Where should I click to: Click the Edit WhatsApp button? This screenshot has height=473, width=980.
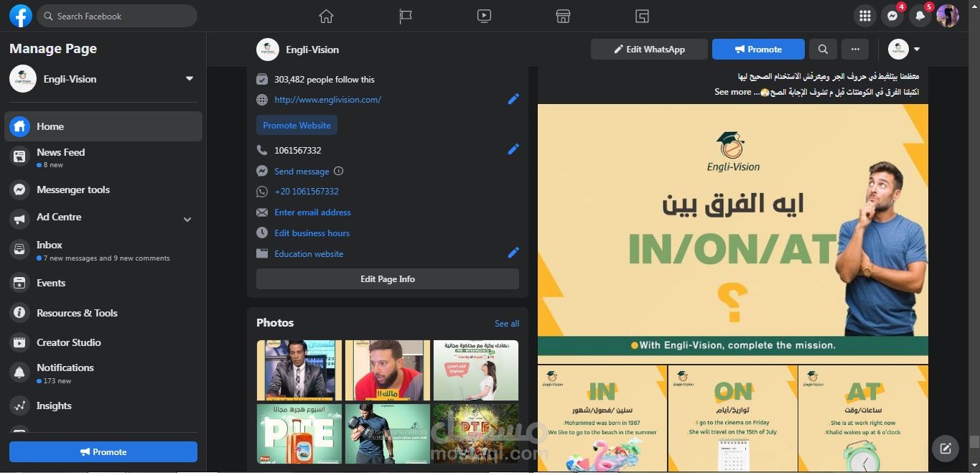[x=649, y=50]
